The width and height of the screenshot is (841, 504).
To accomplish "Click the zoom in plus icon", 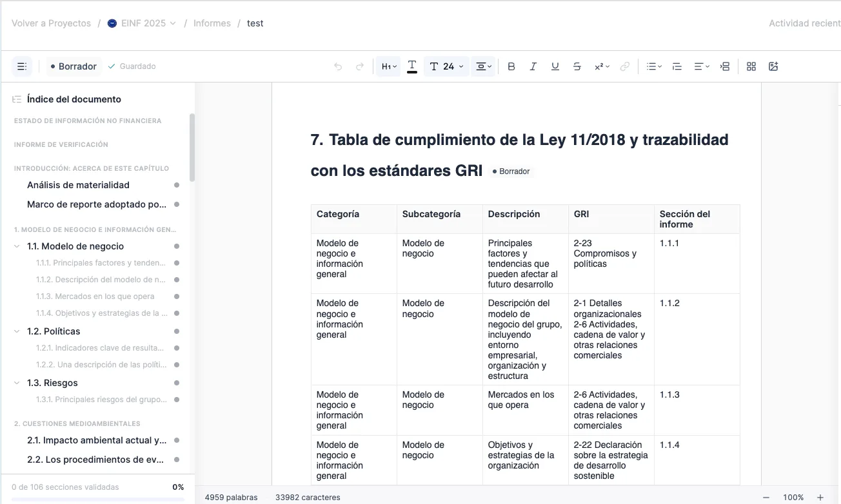I will tap(820, 498).
